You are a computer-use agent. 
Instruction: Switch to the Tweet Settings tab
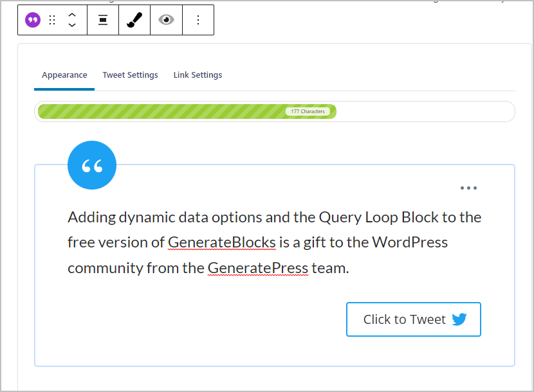(130, 75)
